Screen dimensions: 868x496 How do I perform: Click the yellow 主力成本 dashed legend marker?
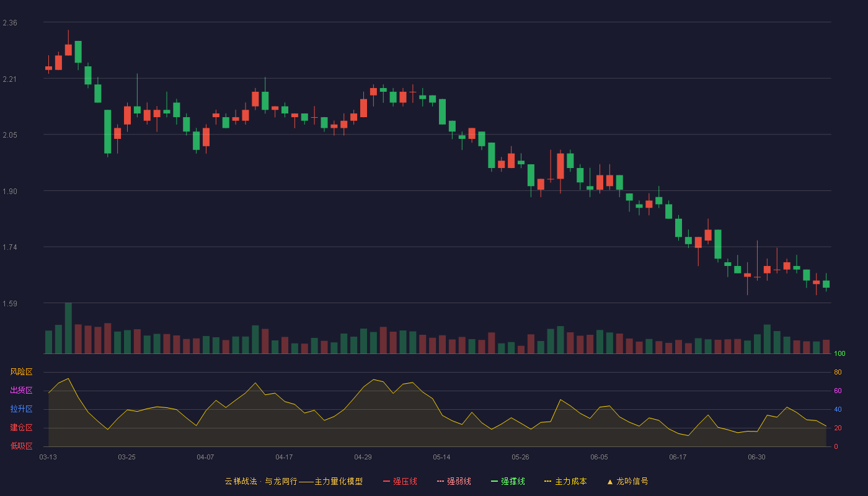(x=548, y=481)
